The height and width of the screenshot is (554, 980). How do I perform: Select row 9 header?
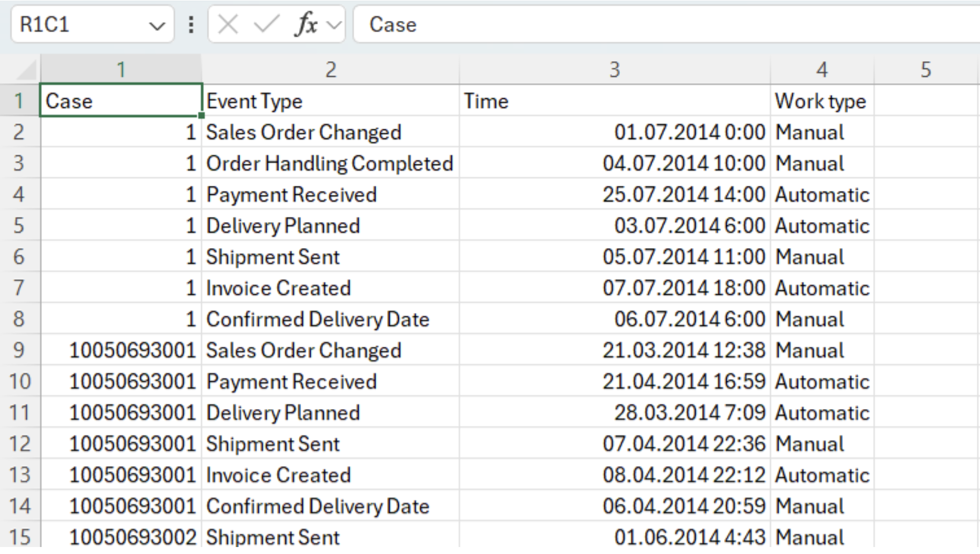(x=19, y=350)
